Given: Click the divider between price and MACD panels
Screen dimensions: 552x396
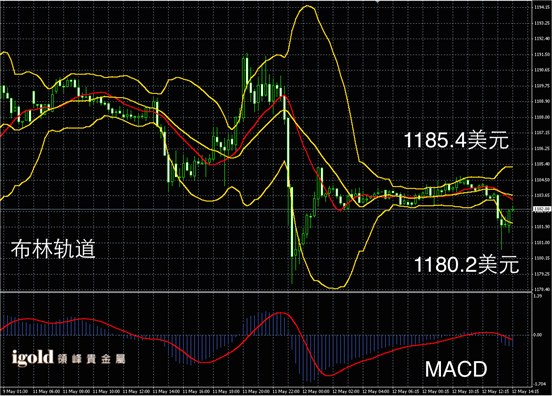Looking at the screenshot, I should (265, 292).
